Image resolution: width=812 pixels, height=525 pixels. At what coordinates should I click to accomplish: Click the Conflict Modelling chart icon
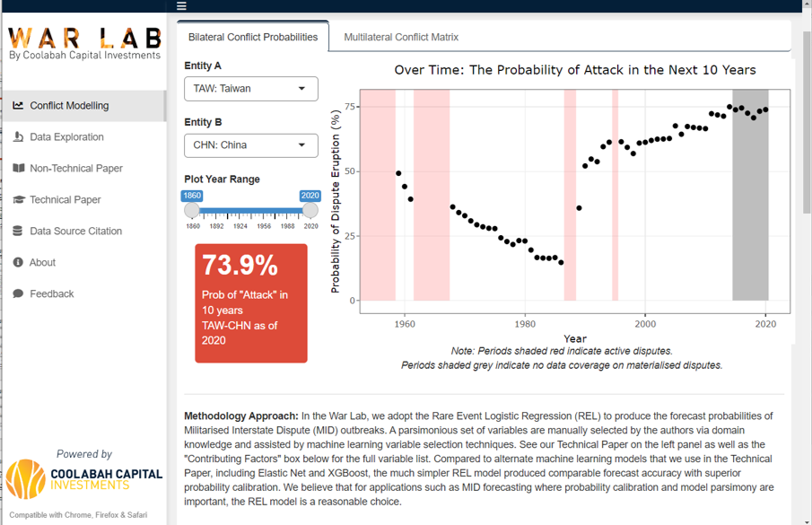(18, 106)
